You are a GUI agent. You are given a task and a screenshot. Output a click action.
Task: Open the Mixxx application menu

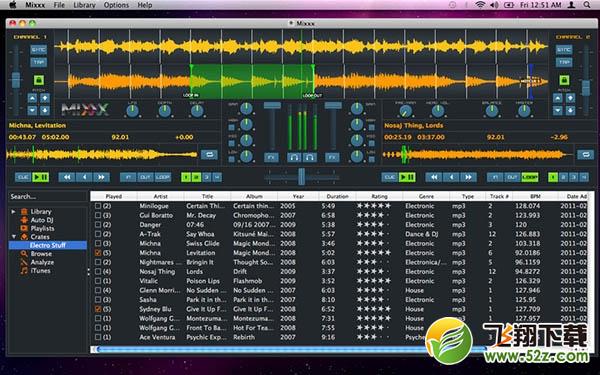point(35,5)
